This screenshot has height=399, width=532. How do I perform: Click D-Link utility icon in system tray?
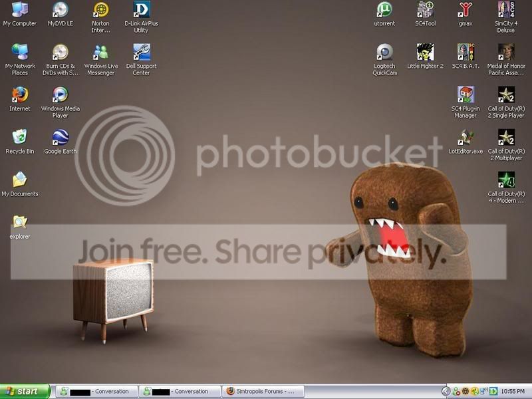point(493,392)
